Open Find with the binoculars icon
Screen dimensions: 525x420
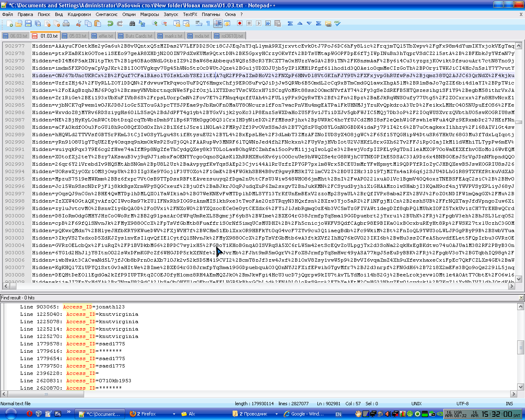132,23
